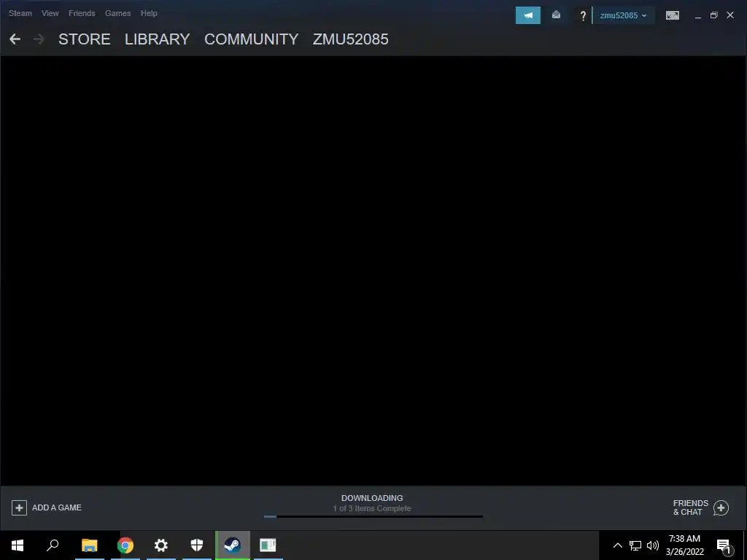Screen dimensions: 747x560
Task: Open the Friends menu
Action: [82, 13]
